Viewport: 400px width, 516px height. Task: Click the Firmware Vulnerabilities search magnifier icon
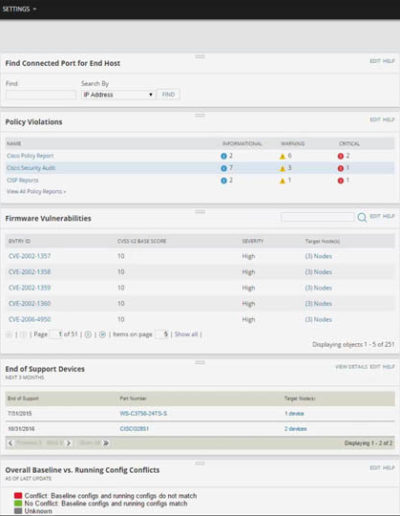tap(362, 217)
